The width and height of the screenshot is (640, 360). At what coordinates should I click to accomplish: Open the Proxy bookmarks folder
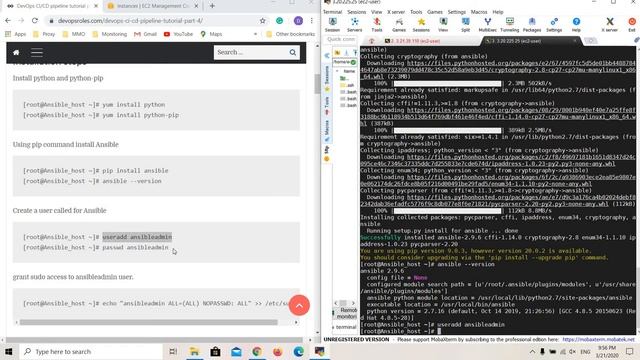pyautogui.click(x=44, y=34)
